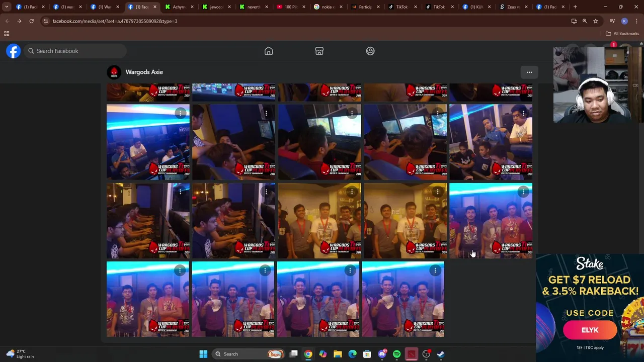
Task: Open Chrome profile K avatar
Action: 624,21
